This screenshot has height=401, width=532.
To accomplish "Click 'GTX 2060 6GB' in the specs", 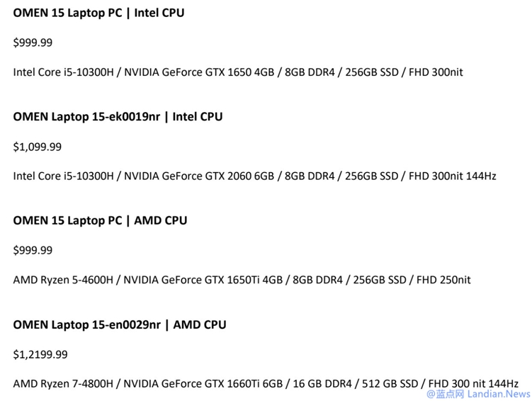I will (x=241, y=175).
